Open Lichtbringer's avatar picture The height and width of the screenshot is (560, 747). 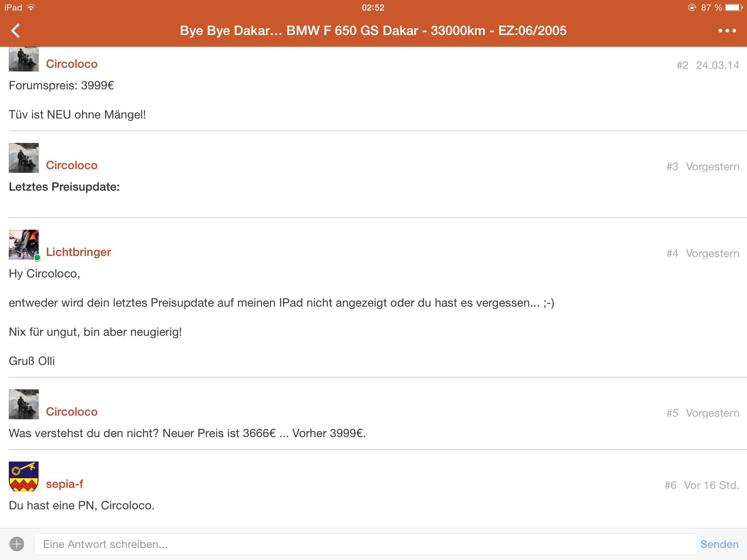pos(24,245)
